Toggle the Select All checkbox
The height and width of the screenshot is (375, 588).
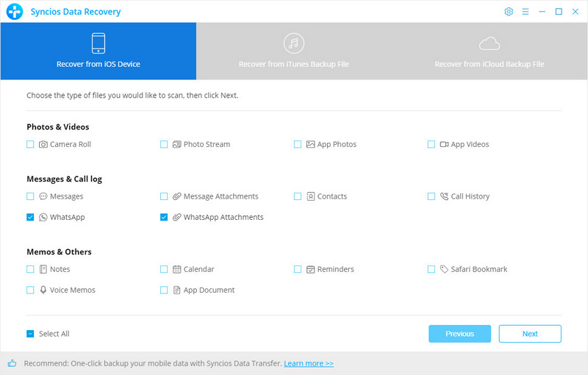point(30,334)
